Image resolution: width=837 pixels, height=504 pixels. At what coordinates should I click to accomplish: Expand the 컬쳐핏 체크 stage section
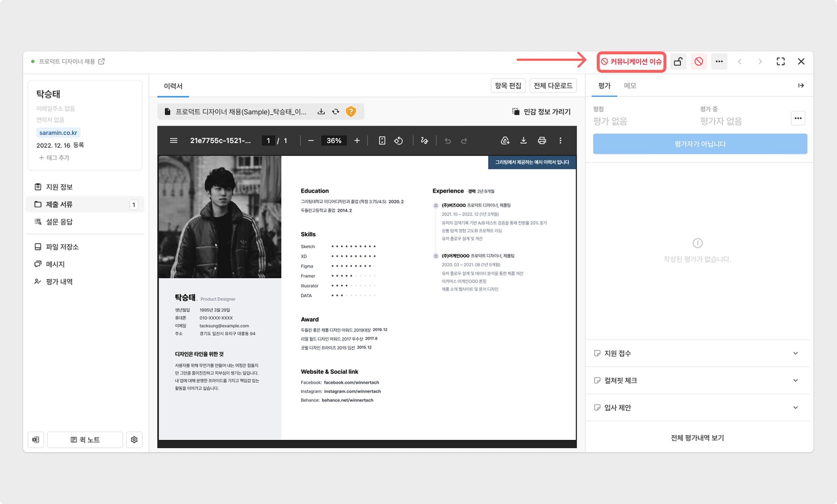pyautogui.click(x=698, y=380)
